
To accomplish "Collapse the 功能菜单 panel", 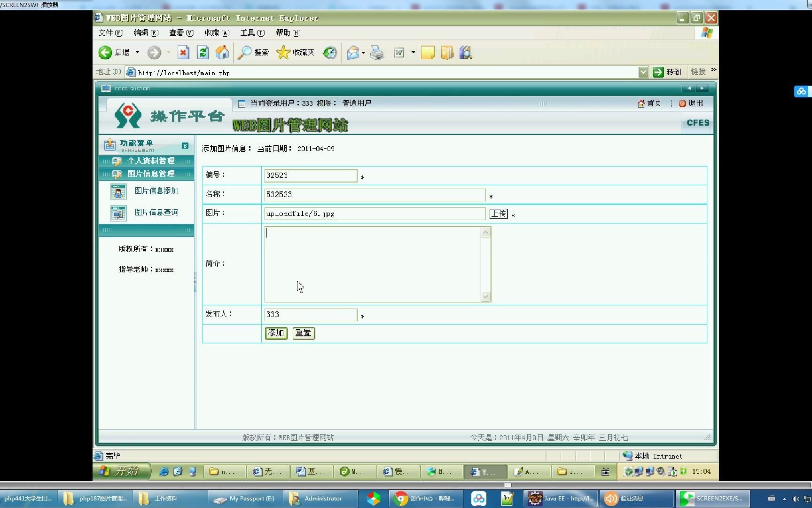I will [185, 145].
